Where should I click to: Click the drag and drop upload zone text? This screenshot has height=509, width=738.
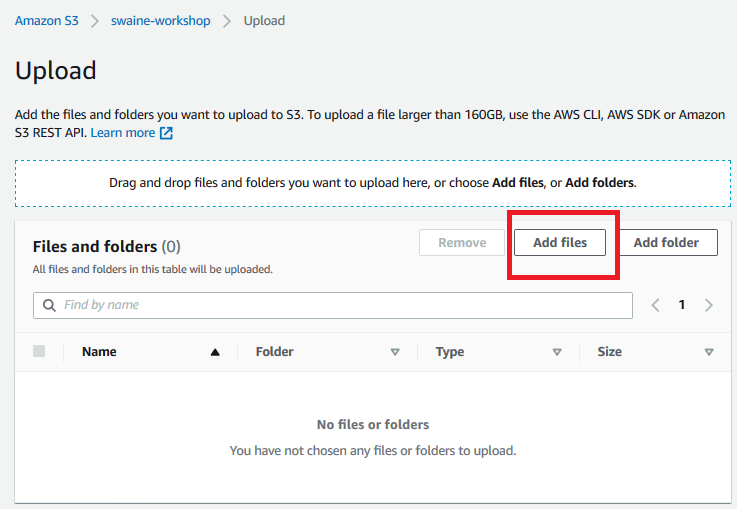coord(373,183)
